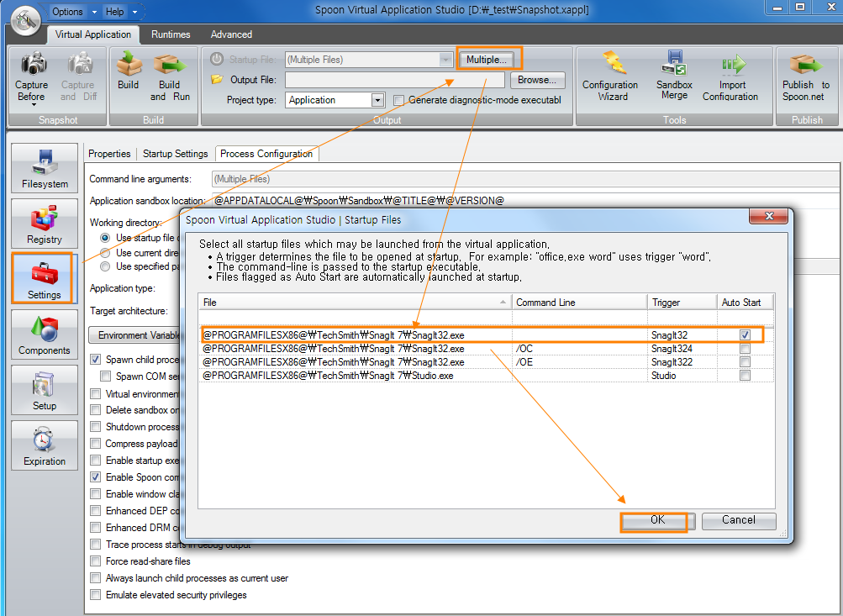Enable Emulate elevated security privileges

click(95, 594)
